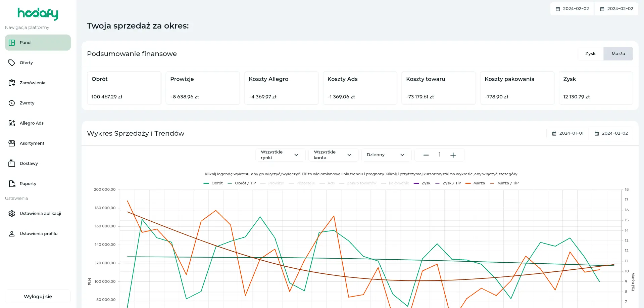Open chart end date 2024-02-02 picker
Image resolution: width=644 pixels, height=308 pixels.
click(x=611, y=133)
